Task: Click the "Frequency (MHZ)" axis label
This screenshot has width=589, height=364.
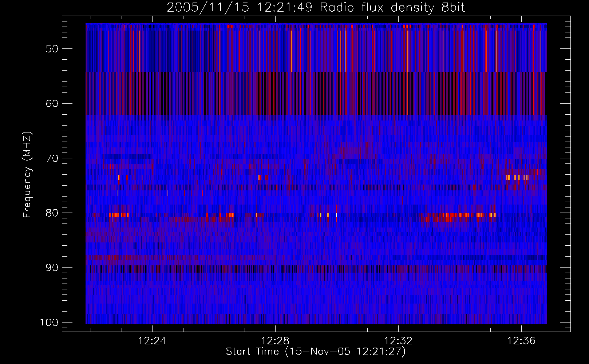Action: pos(27,174)
